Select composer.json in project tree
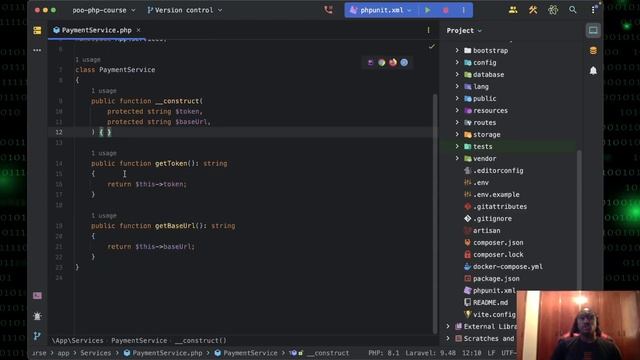Viewport: 640px width, 360px height. (x=498, y=242)
